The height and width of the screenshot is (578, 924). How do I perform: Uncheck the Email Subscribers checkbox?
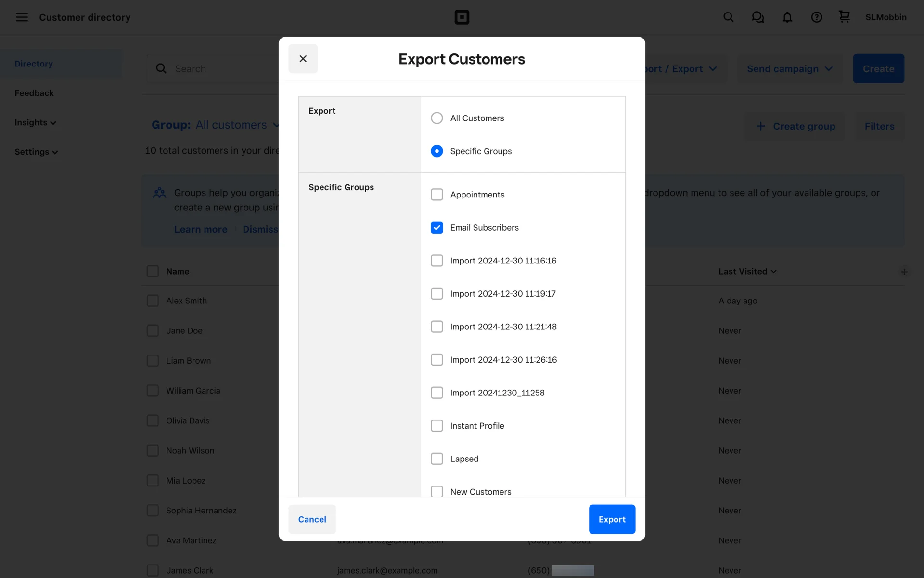tap(436, 227)
